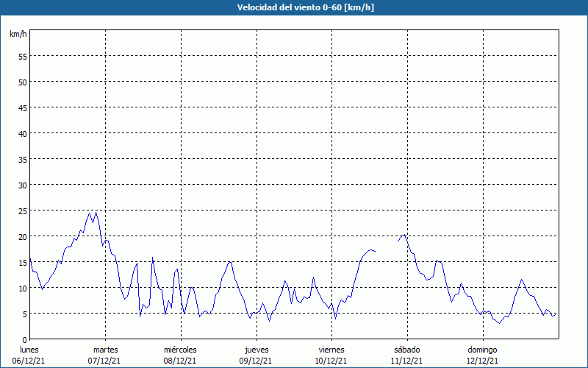Screen dimensions: 588x368
Task: Click the 'sábado' day label
Action: click(407, 350)
